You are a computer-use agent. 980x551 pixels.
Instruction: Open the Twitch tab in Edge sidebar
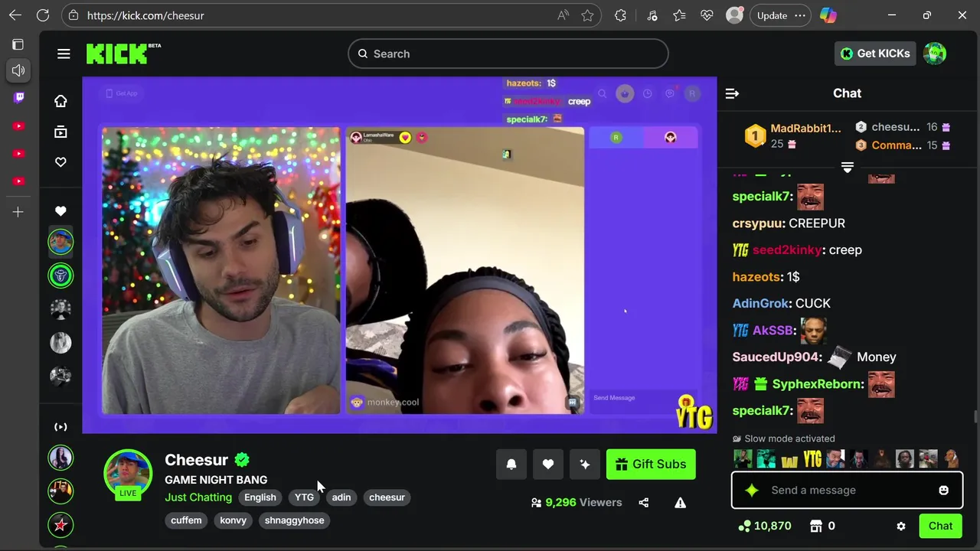click(18, 97)
